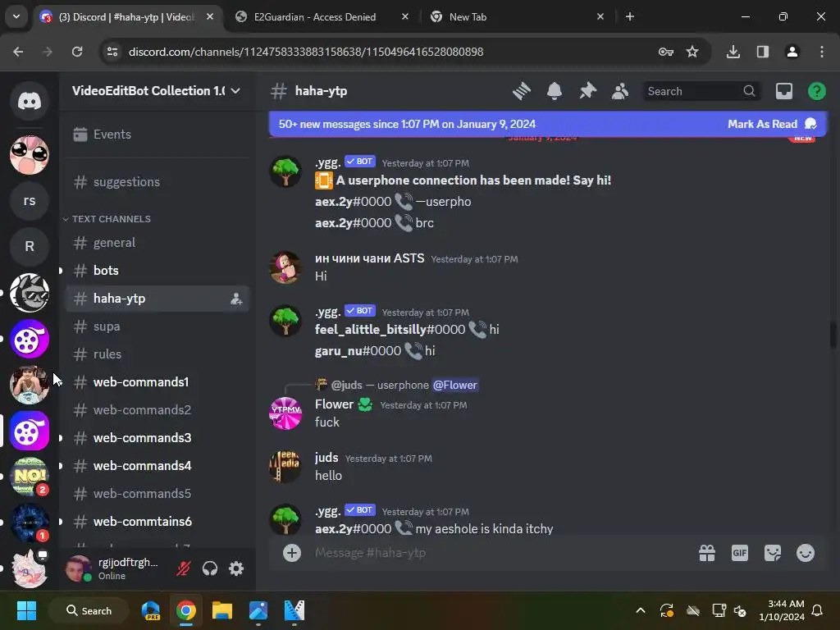The image size is (840, 630).
Task: Open the Windows Start menu
Action: click(x=26, y=610)
